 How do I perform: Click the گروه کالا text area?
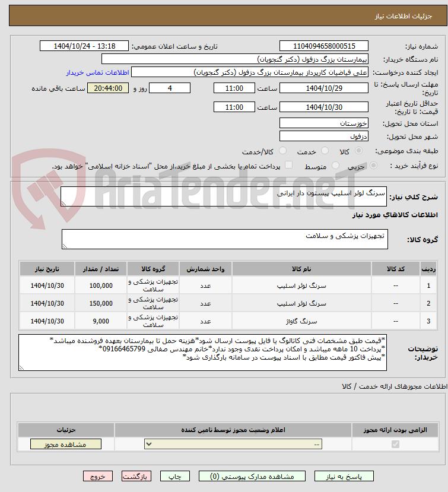click(225, 239)
